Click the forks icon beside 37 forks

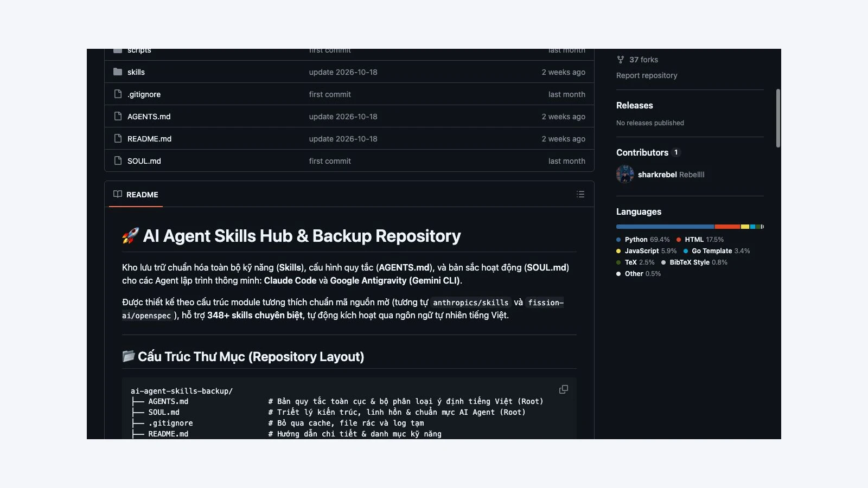coord(621,60)
